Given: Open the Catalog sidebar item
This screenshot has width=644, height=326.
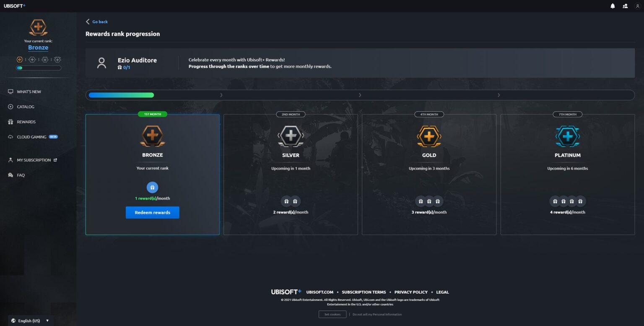Looking at the screenshot, I should [x=25, y=107].
